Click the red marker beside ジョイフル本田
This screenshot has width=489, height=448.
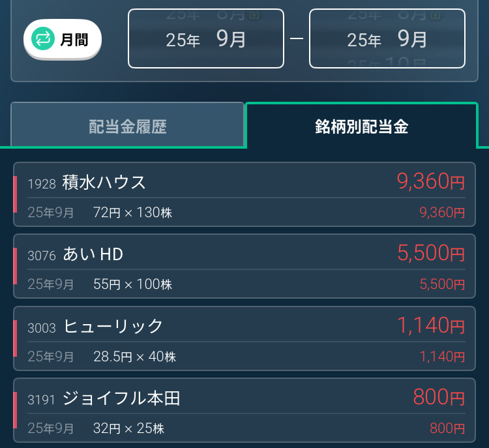pos(15,410)
